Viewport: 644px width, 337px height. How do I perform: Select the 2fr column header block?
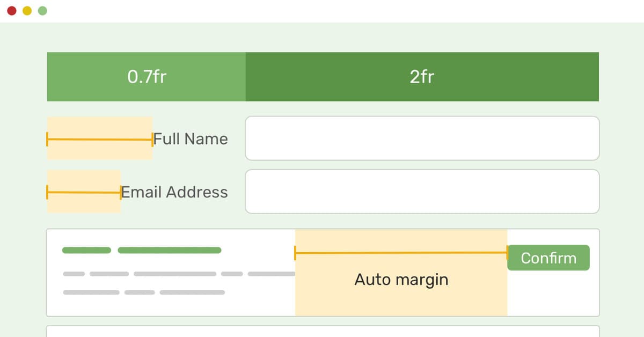[x=422, y=77]
